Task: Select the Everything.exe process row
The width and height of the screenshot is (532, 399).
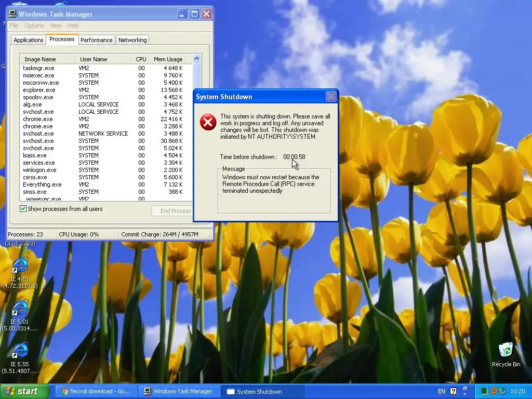Action: (106, 184)
